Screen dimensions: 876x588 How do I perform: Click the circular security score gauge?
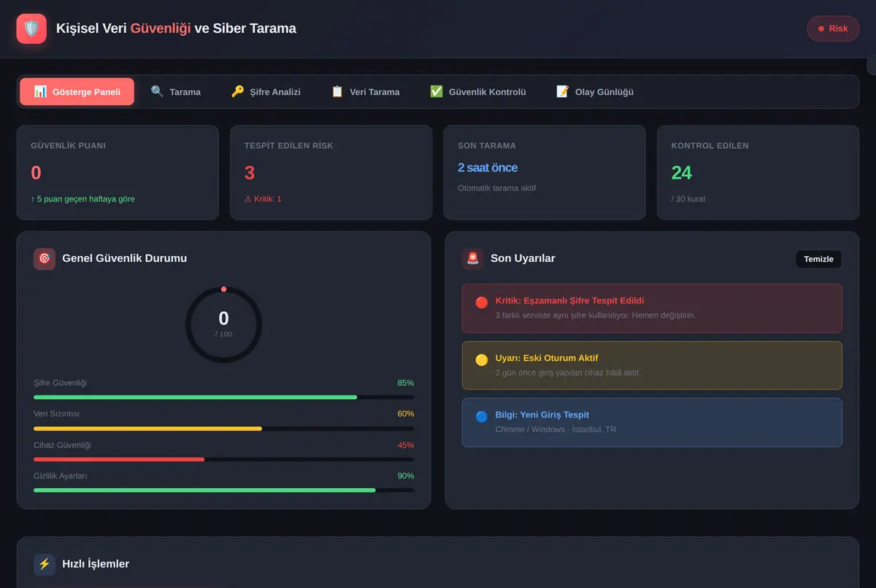(x=223, y=325)
